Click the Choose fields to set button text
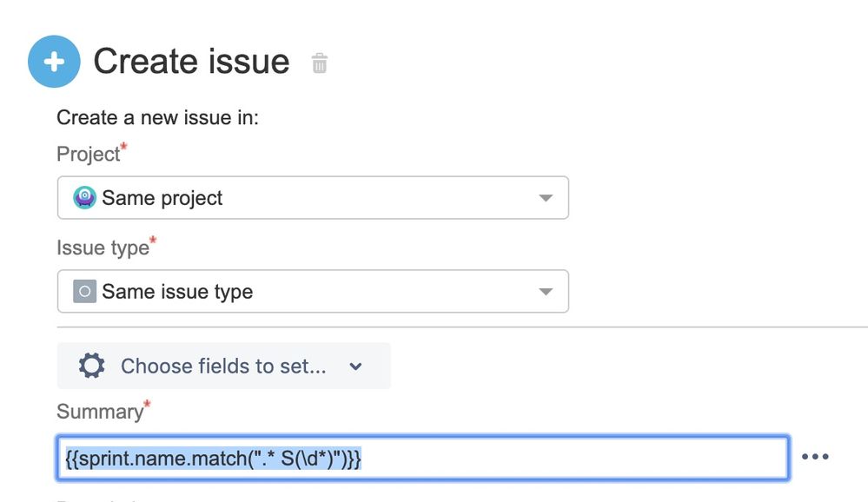This screenshot has height=502, width=868. [x=223, y=367]
